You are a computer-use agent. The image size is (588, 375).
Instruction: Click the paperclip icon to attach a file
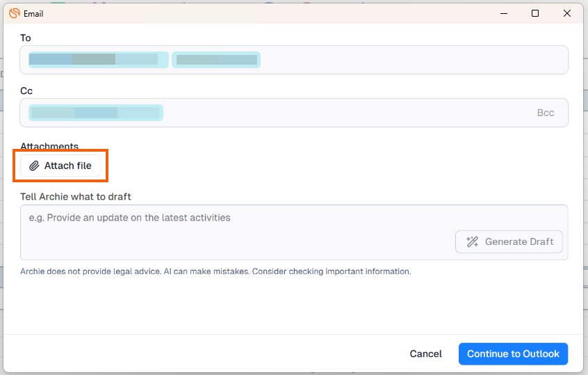point(34,166)
